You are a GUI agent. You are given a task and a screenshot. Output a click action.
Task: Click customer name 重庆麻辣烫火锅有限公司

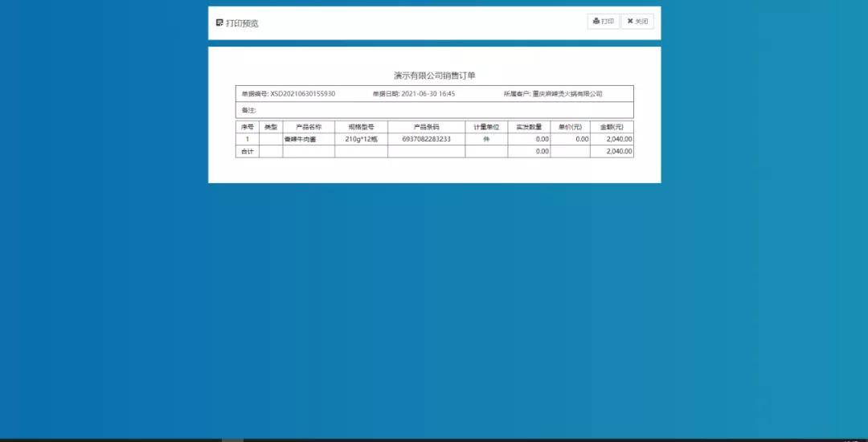tap(567, 94)
